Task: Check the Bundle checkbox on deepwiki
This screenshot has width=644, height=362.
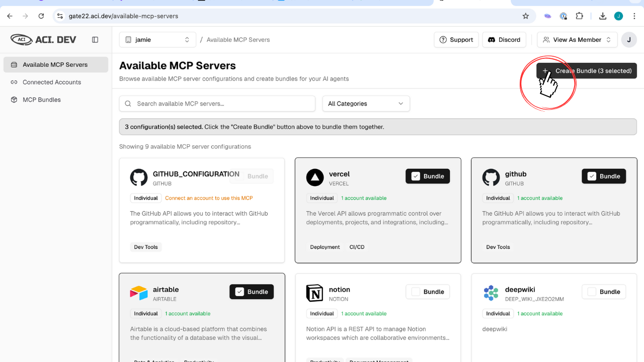Action: (x=592, y=292)
